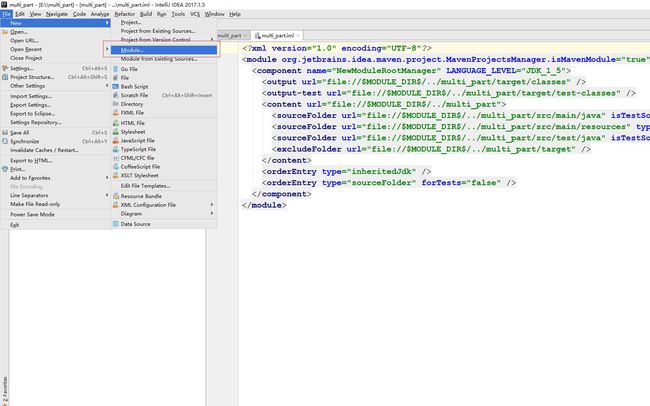This screenshot has width=650, height=406.
Task: Expand the New submenu arrow
Action: [x=107, y=23]
